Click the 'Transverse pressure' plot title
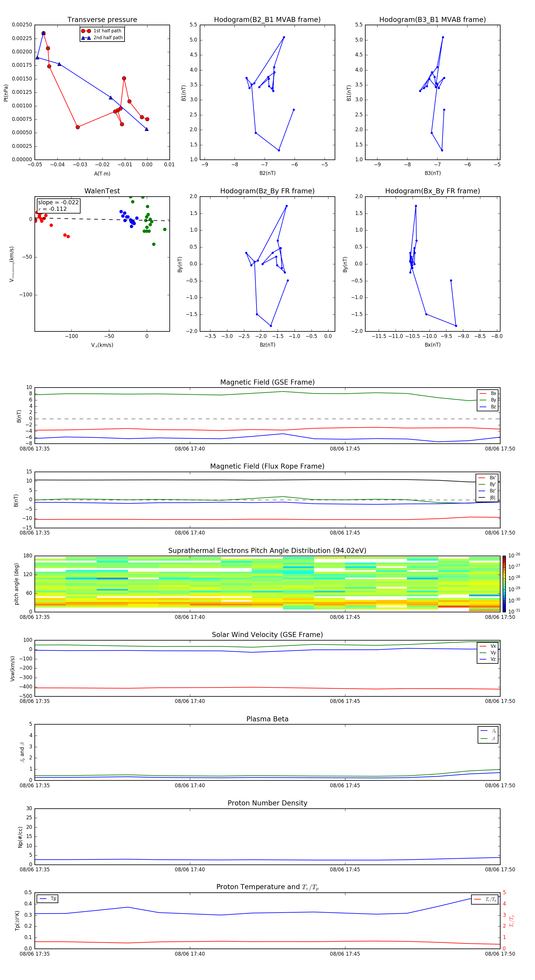The width and height of the screenshot is (535, 980). (x=102, y=20)
